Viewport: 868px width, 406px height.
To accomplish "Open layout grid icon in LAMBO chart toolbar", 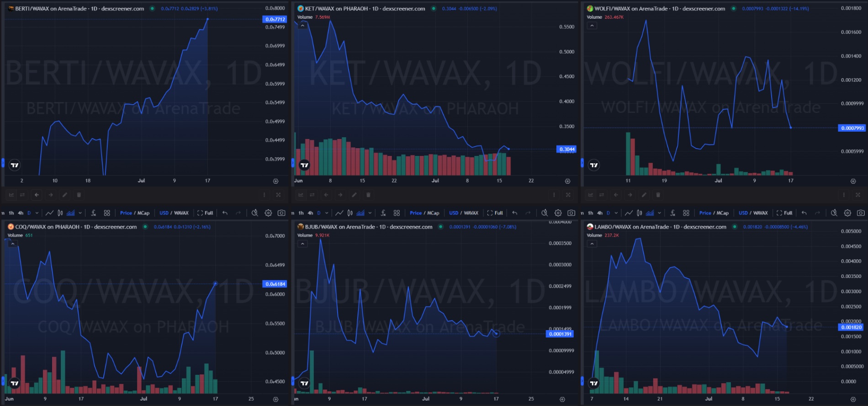I will [x=686, y=213].
